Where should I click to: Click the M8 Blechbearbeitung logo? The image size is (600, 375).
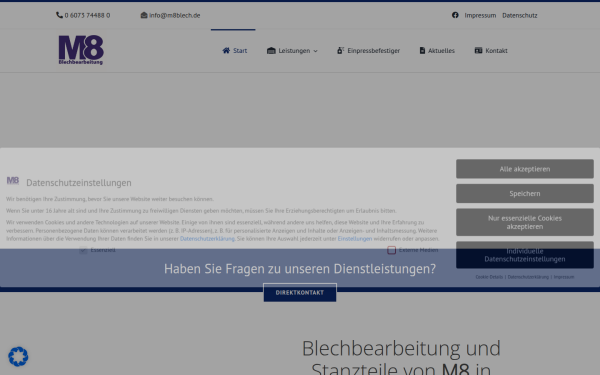pos(81,50)
